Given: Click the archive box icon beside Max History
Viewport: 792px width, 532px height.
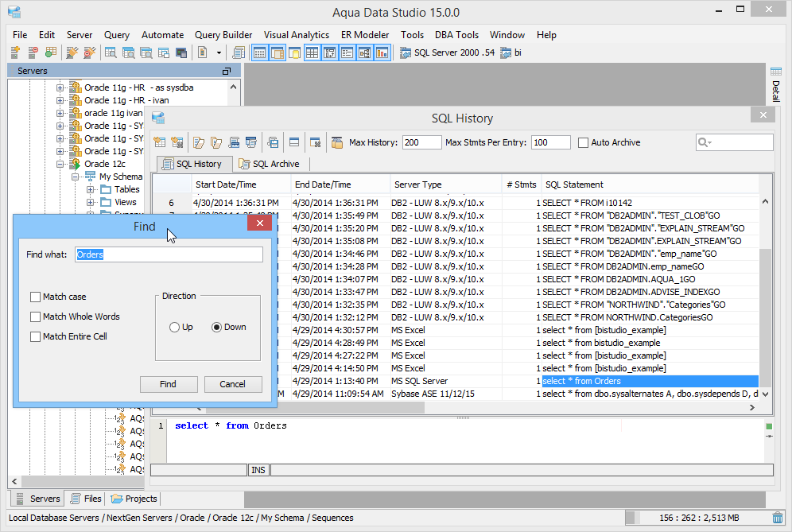Looking at the screenshot, I should coord(337,142).
